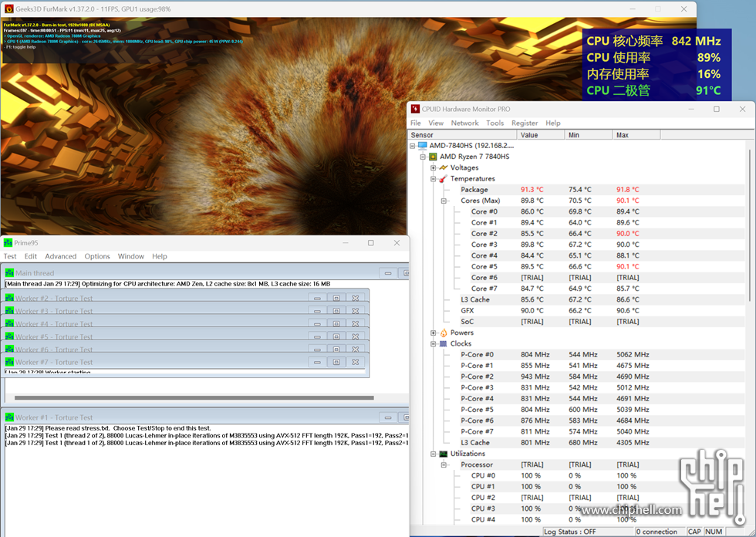This screenshot has width=756, height=537.
Task: Click the Worker #2 Torture Test icon
Action: coord(9,297)
